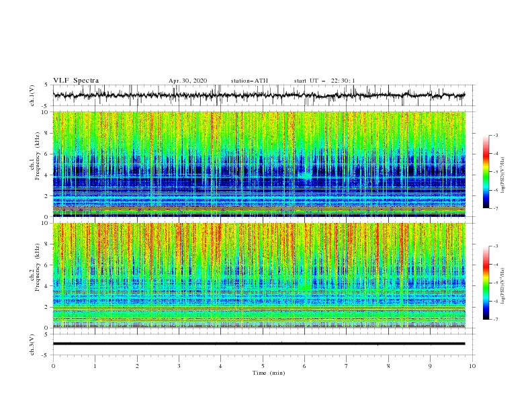Click the ch.2 frequency axis "10" tick label
Viewport: 532px width, 411px height.
click(x=45, y=223)
